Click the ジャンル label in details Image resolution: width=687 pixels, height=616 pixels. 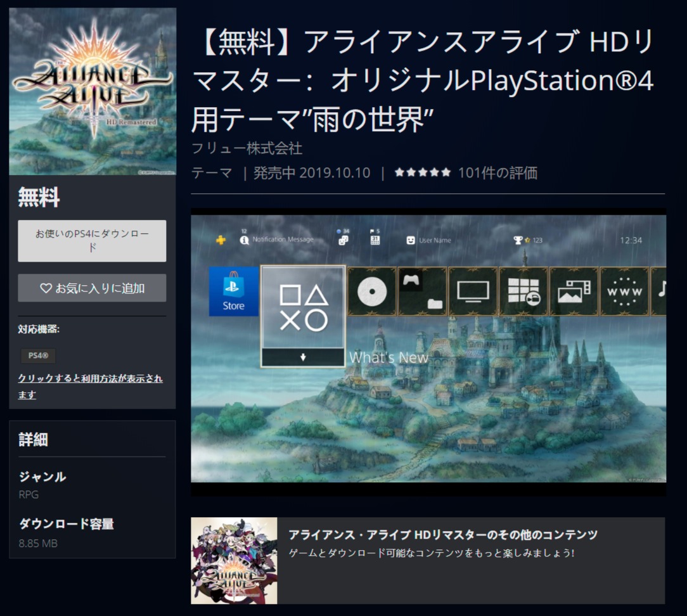[42, 477]
